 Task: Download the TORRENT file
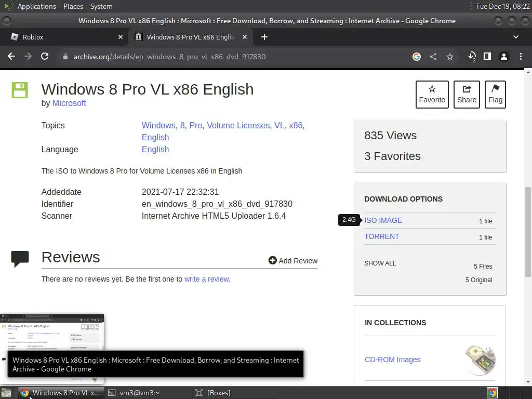point(381,236)
